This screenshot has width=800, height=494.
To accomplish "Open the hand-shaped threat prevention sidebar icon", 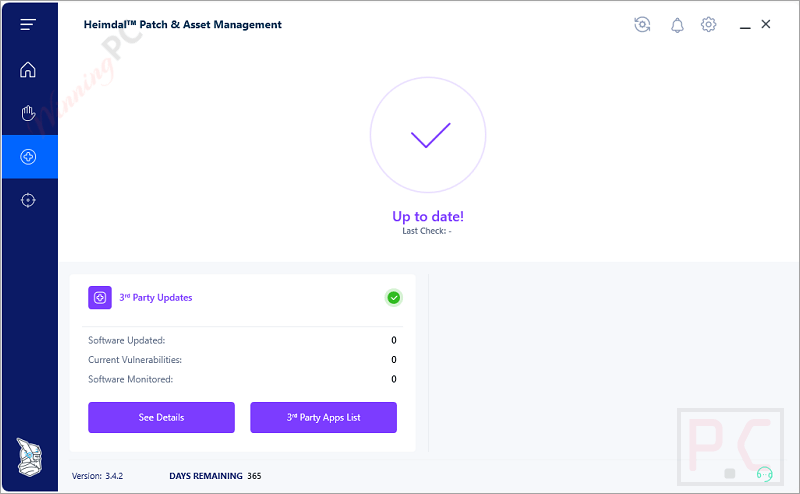I will point(28,113).
